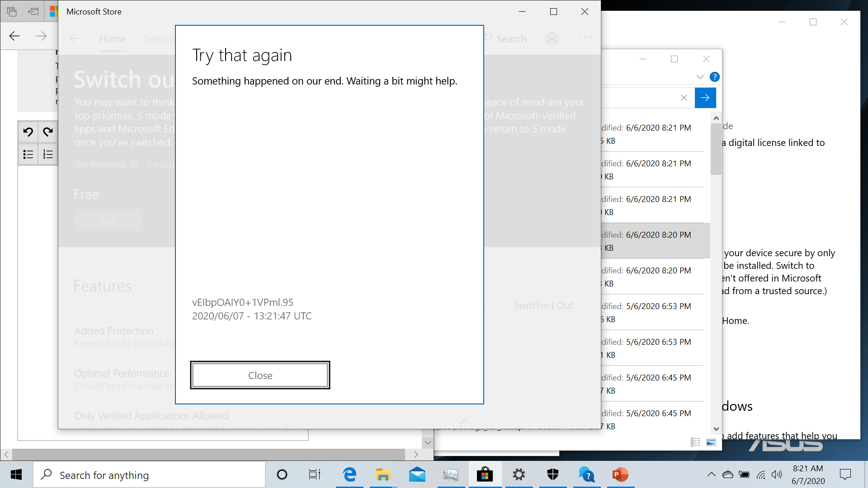868x488 pixels.
Task: Open Task View on the taskbar
Action: (x=315, y=474)
